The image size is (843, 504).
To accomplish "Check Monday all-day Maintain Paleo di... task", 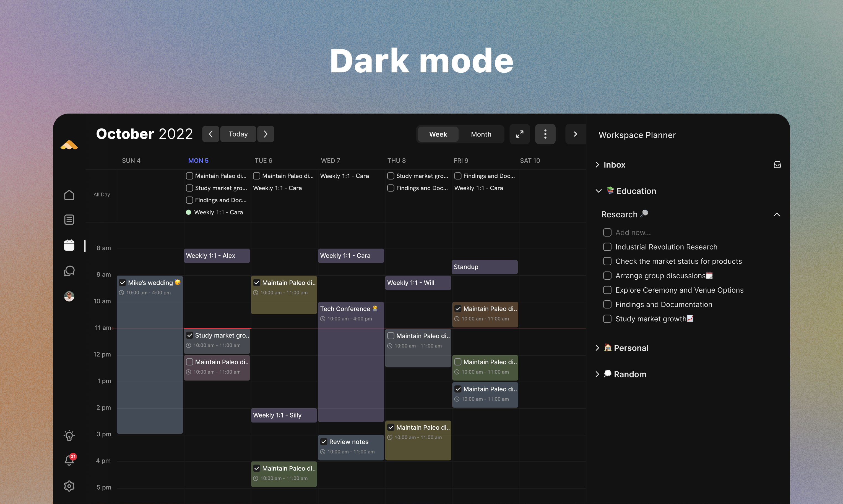I will click(189, 176).
